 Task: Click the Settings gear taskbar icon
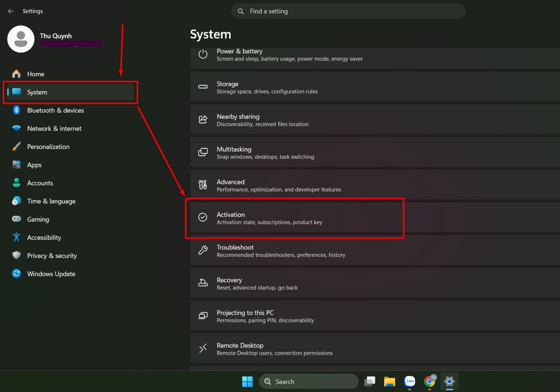(x=450, y=382)
